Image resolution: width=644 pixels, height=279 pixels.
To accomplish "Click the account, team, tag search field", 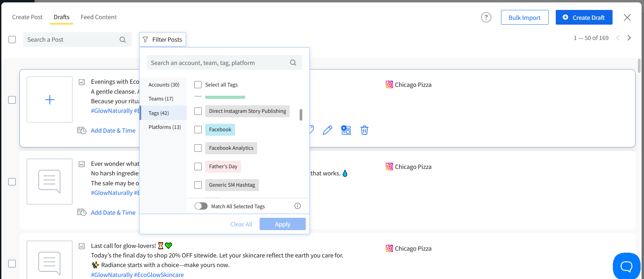I will 219,63.
